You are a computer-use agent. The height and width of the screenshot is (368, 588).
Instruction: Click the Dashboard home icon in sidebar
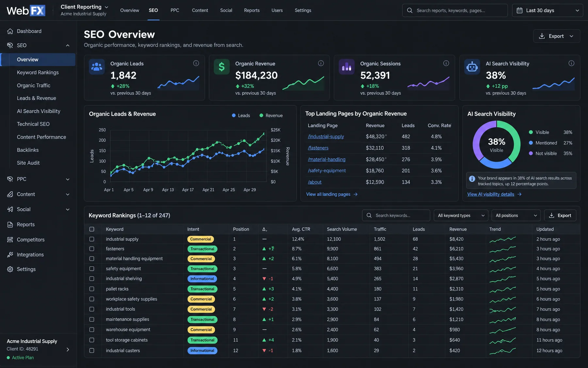(10, 31)
